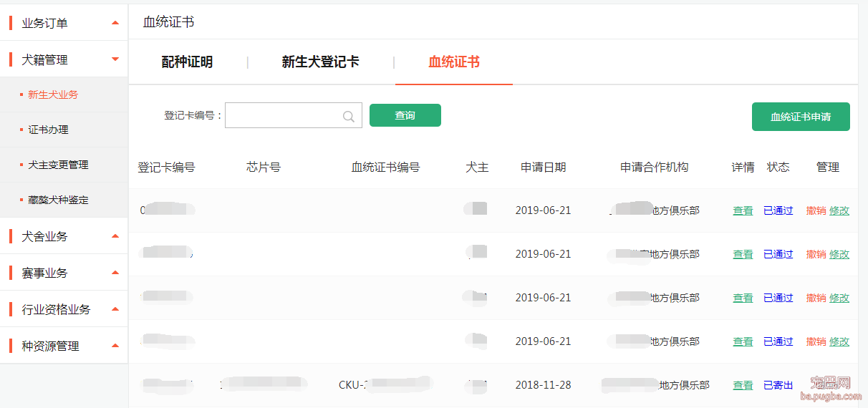Select 藏獒犬种鉴定 in the sidebar
This screenshot has width=868, height=408.
[x=59, y=200]
